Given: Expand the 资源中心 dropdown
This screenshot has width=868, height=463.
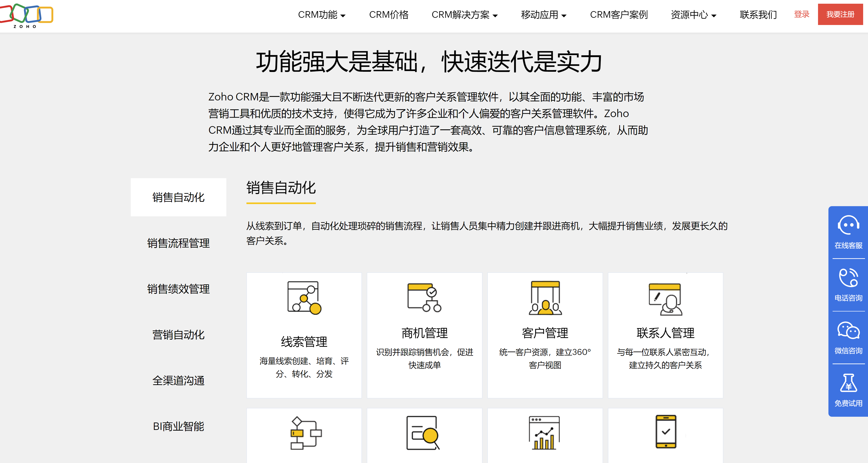Looking at the screenshot, I should coord(693,15).
